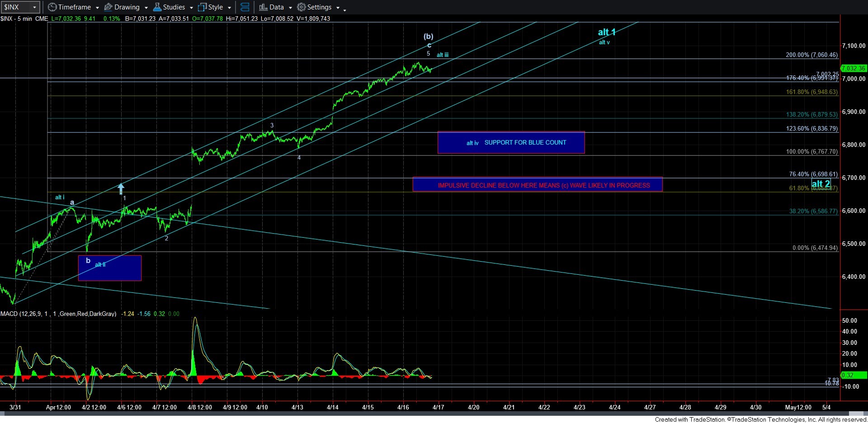Expand the Studies menu dropdown arrow
This screenshot has width=868, height=423.
(191, 8)
